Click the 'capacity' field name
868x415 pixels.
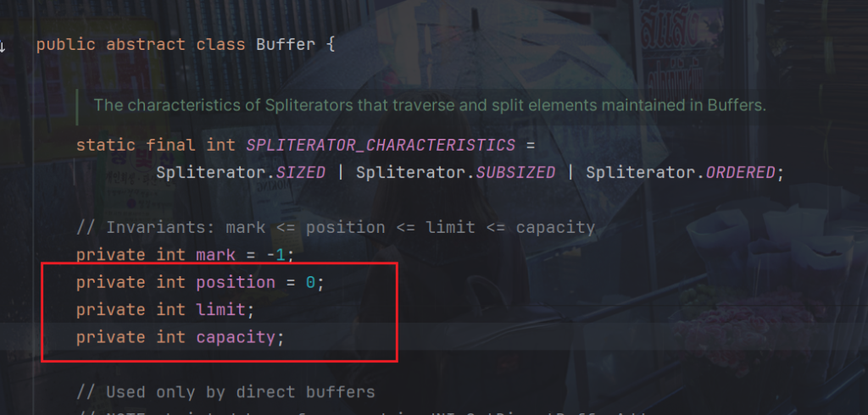pyautogui.click(x=236, y=337)
